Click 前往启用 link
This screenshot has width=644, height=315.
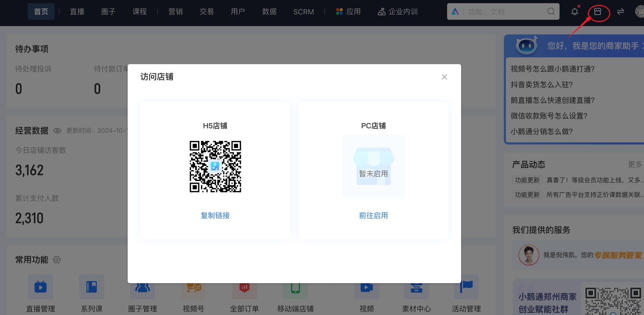coord(373,215)
